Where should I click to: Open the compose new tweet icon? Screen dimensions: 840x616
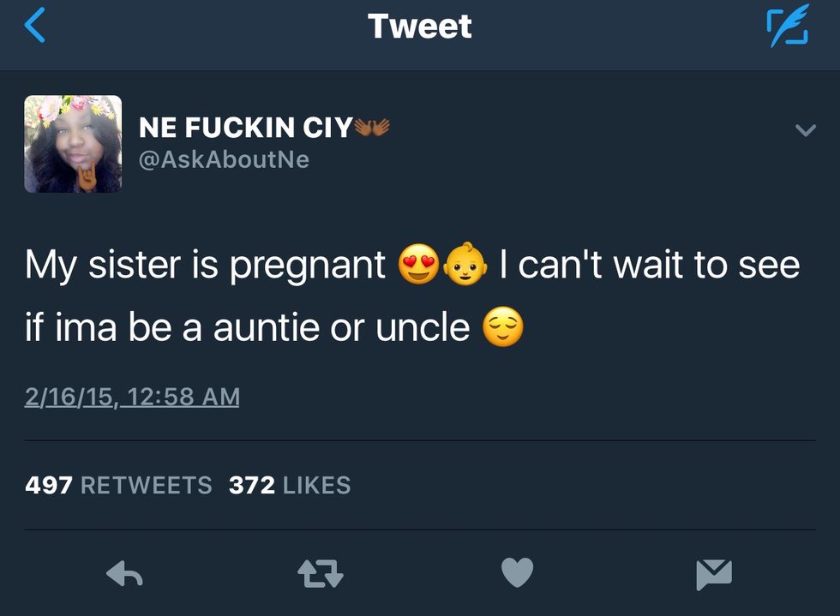786,27
